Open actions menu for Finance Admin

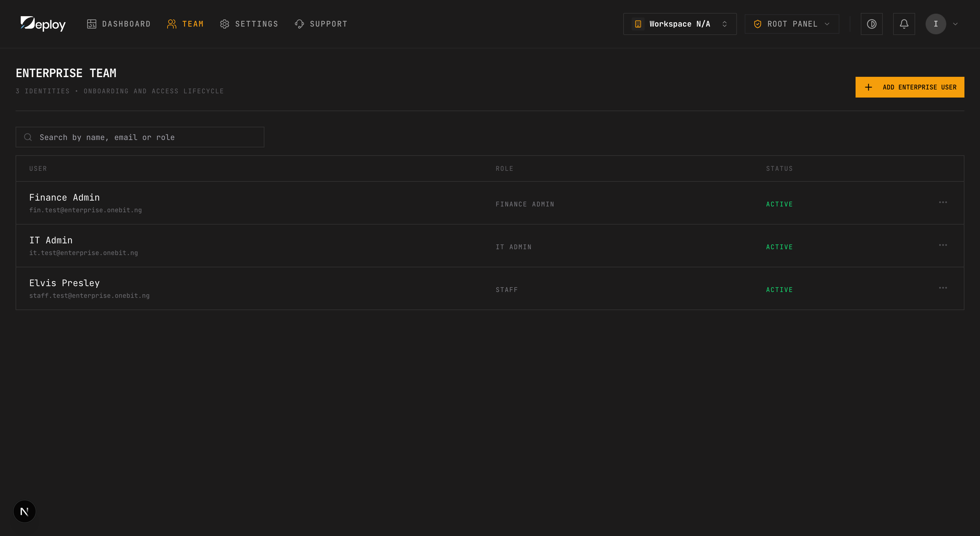click(x=943, y=203)
